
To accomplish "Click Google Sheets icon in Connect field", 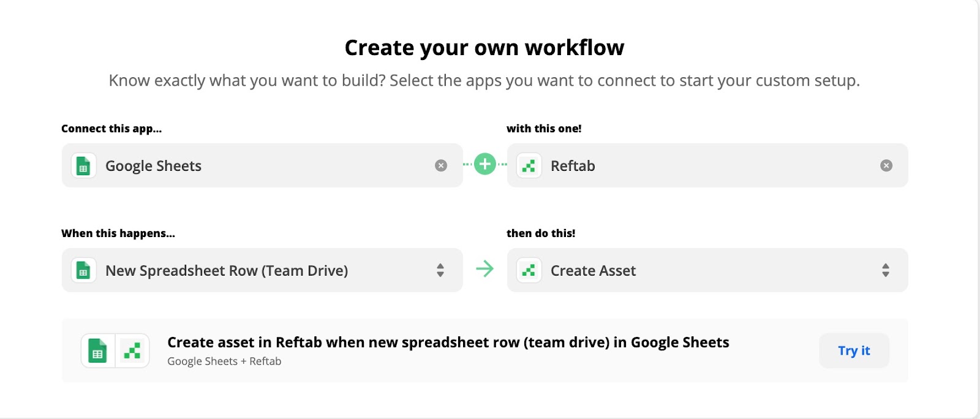I will click(x=84, y=166).
